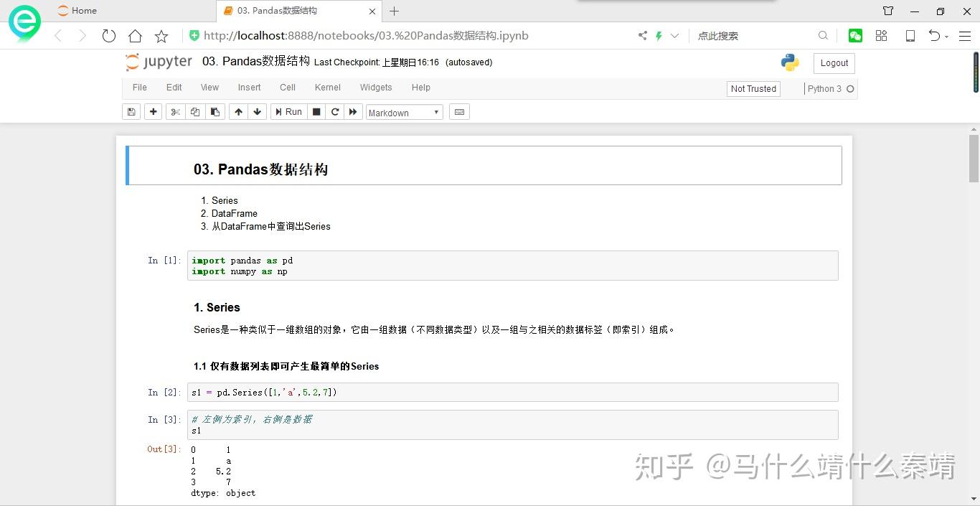Open the Widgets menu
Viewport: 980px width, 506px height.
(x=376, y=87)
